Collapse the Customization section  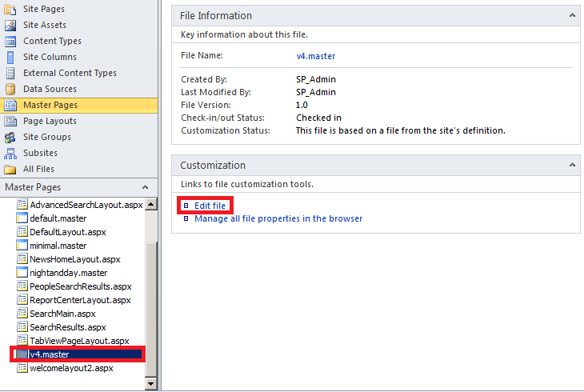[x=572, y=165]
